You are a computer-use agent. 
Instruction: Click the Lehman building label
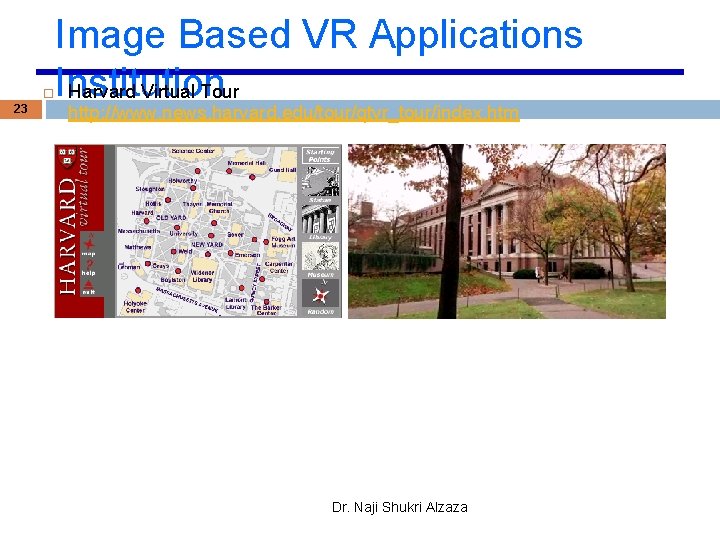pos(129,267)
